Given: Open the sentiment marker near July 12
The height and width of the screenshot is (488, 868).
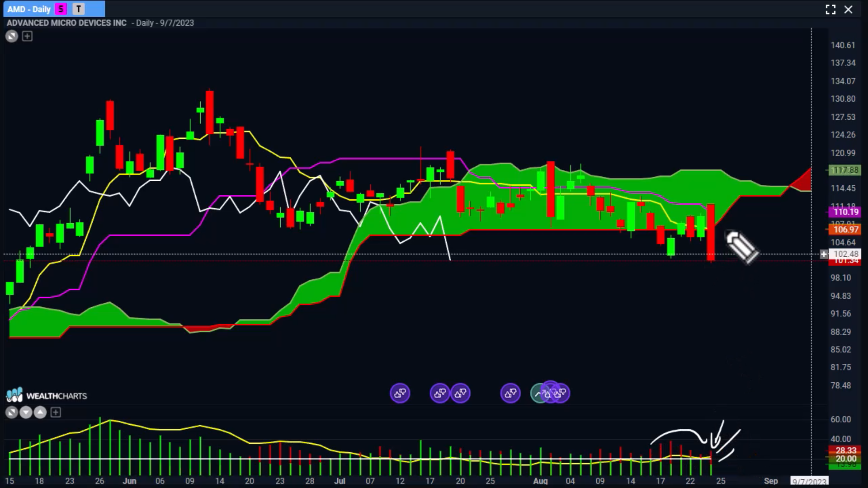Looking at the screenshot, I should pos(400,394).
